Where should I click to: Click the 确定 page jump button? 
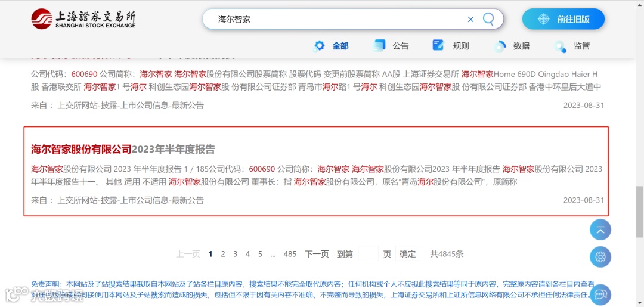pos(407,254)
